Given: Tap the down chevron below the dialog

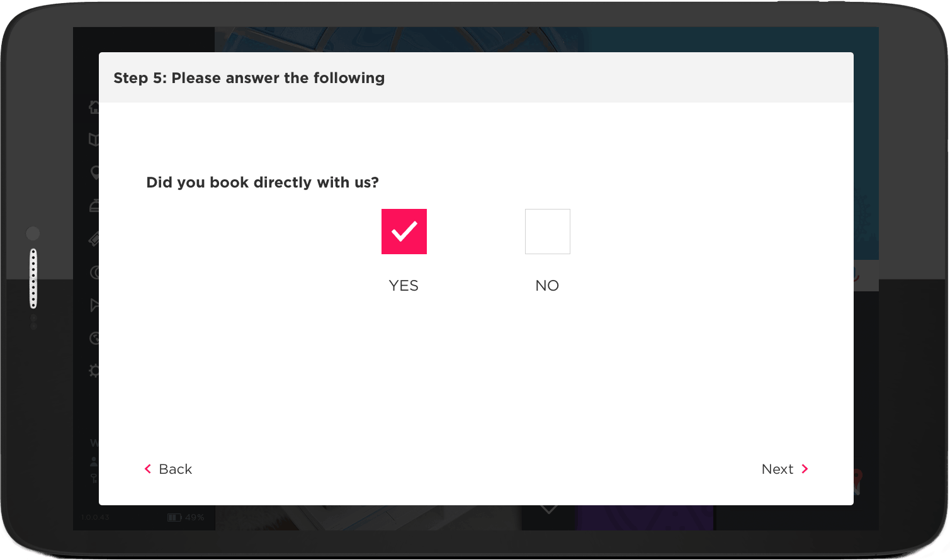Looking at the screenshot, I should [549, 509].
